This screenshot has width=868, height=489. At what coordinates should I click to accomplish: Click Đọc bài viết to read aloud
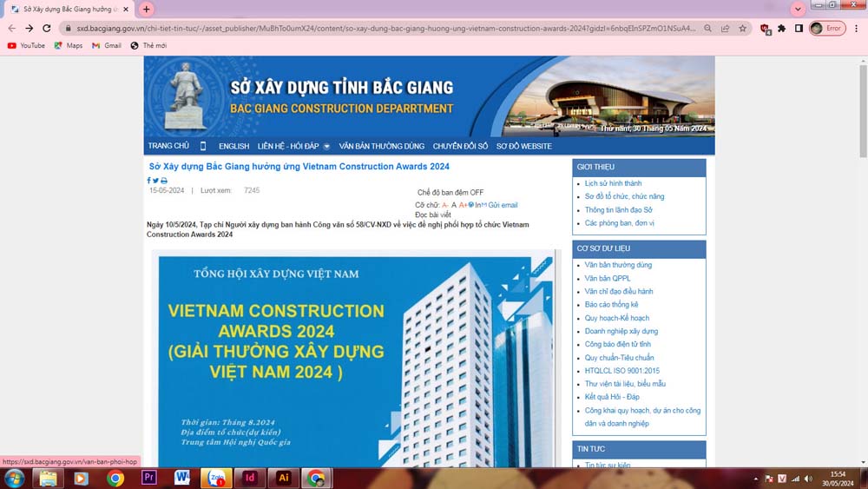[433, 215]
